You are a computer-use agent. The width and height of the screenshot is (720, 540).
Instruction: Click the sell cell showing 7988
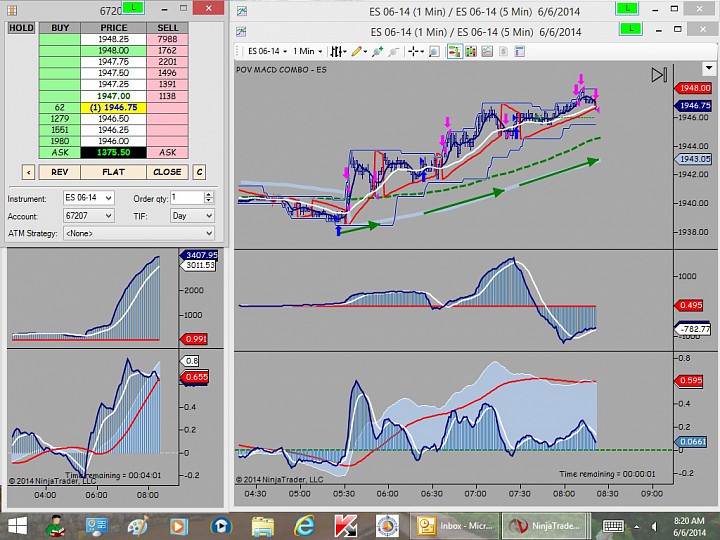pyautogui.click(x=167, y=39)
